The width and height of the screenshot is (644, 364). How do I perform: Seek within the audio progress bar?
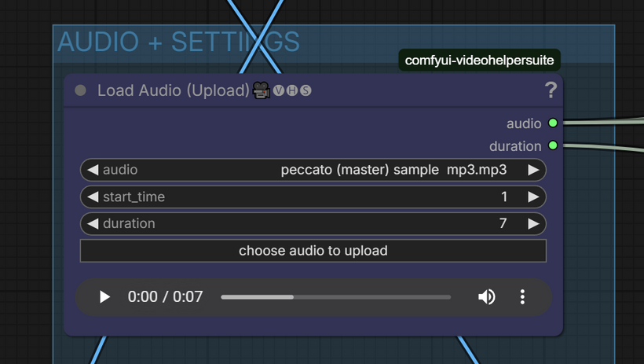(335, 297)
